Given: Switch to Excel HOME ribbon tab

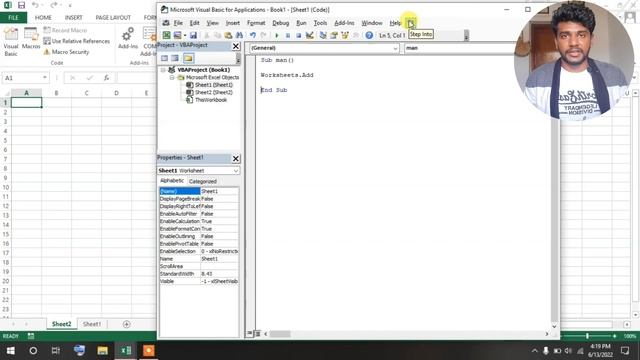Looking at the screenshot, I should (x=43, y=18).
